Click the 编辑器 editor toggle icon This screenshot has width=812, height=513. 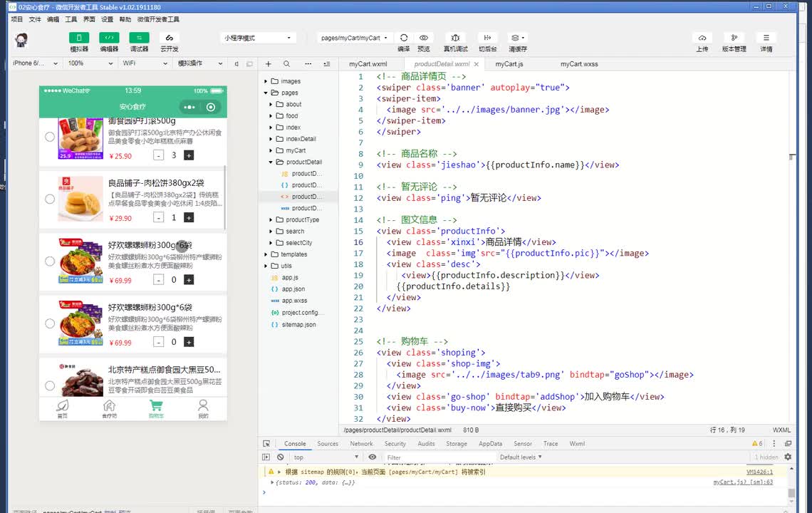tap(109, 38)
